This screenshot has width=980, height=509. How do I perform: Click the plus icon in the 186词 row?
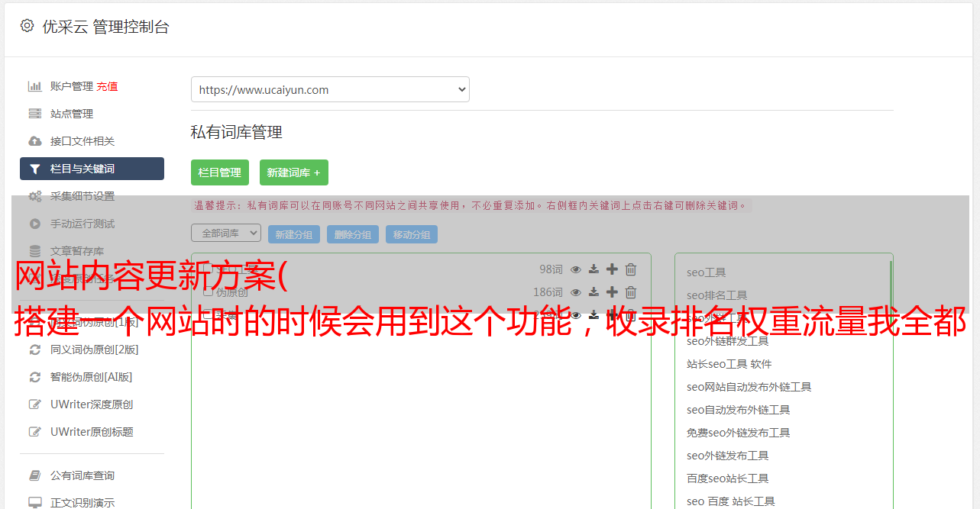[612, 292]
